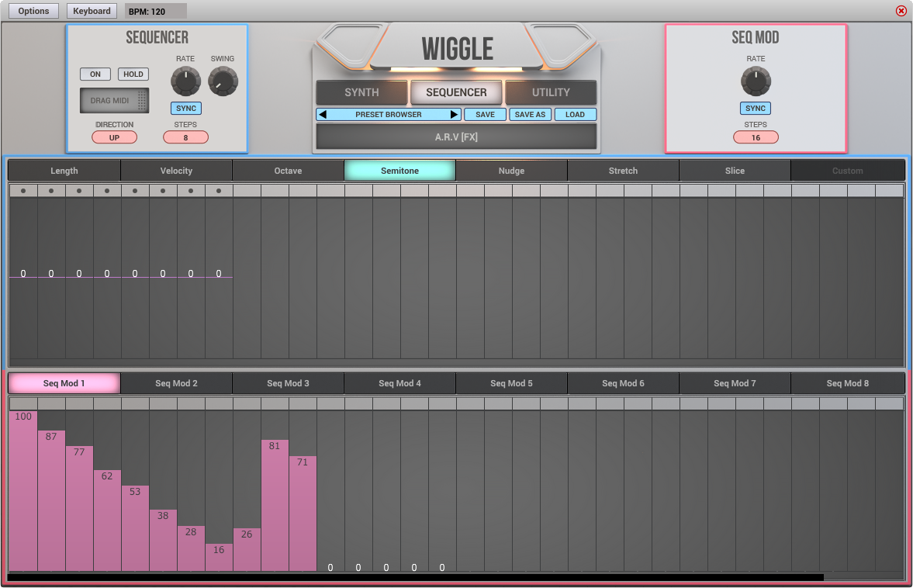
Task: Click the Seq Mod 1 bar valued 100
Action: click(23, 491)
